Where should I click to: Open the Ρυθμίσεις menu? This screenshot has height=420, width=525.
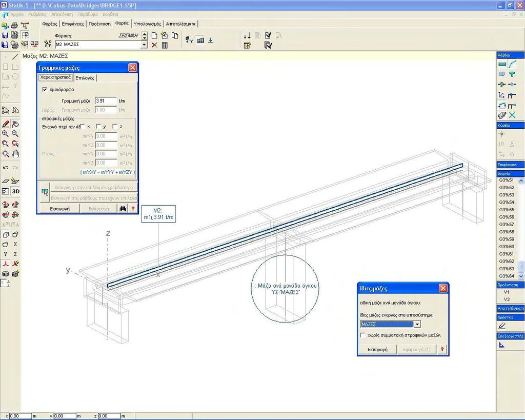37,14
